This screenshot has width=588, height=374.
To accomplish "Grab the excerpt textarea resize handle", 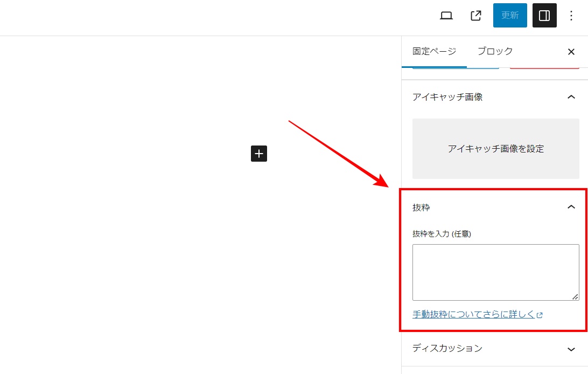I will pos(575,296).
